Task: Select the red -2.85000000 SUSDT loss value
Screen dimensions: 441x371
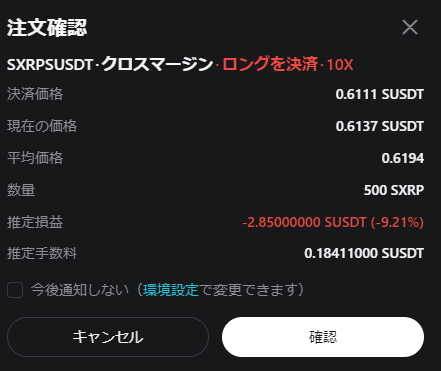Action: [x=304, y=222]
